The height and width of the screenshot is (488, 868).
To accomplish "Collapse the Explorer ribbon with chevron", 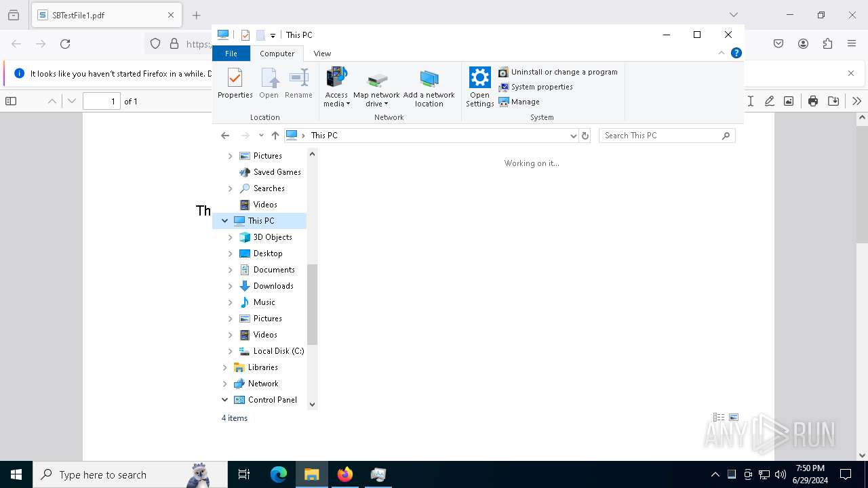I will pyautogui.click(x=722, y=53).
